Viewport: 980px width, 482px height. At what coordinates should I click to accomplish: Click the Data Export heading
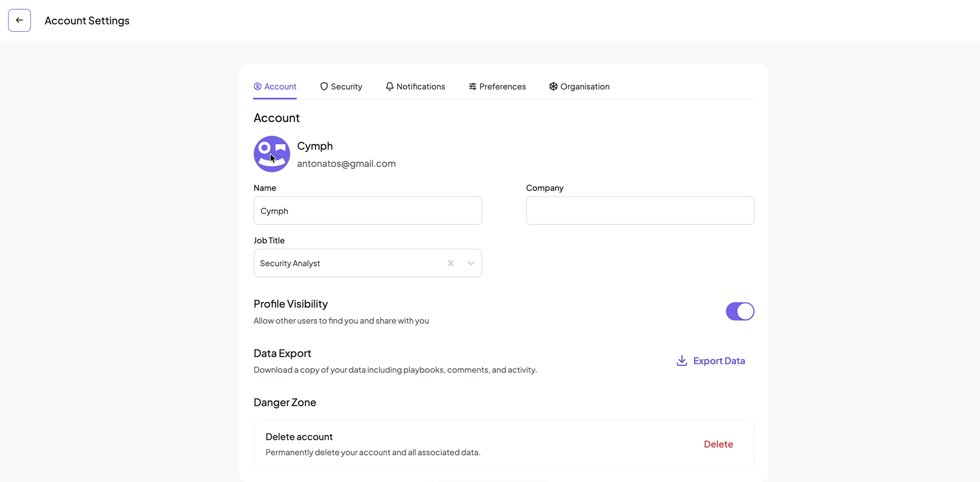(x=282, y=353)
